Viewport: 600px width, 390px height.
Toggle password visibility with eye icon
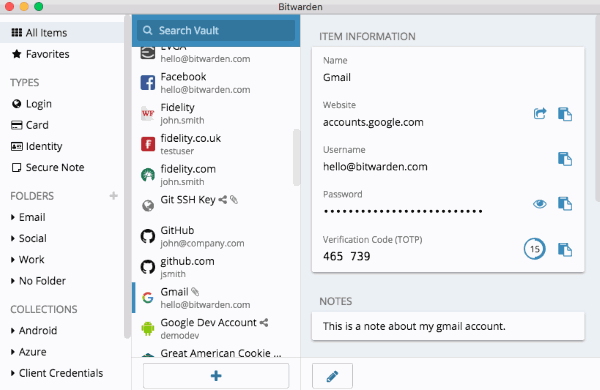(x=540, y=204)
